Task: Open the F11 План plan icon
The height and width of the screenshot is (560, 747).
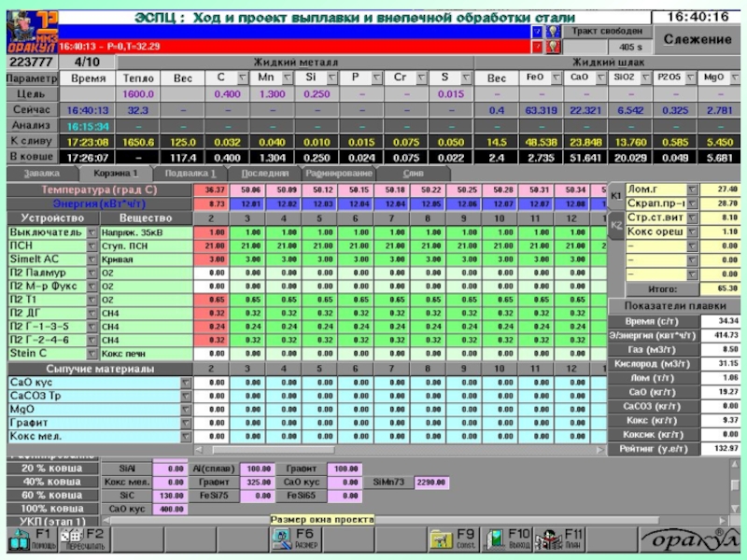Action: [550, 539]
